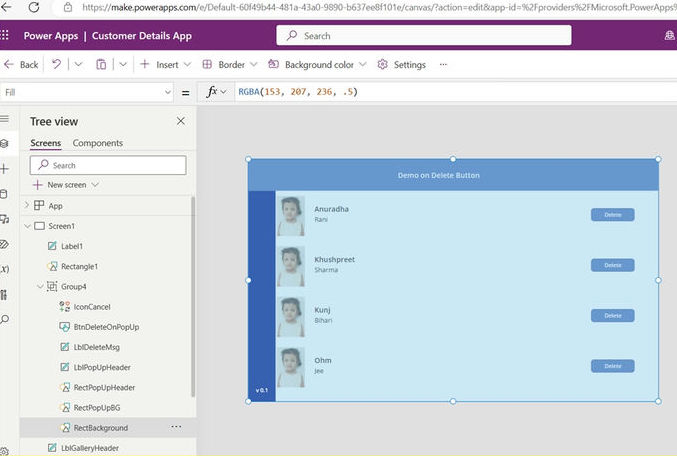Image resolution: width=677 pixels, height=456 pixels.
Task: Click the 'Demo on Delete Button' header label
Action: coord(439,175)
